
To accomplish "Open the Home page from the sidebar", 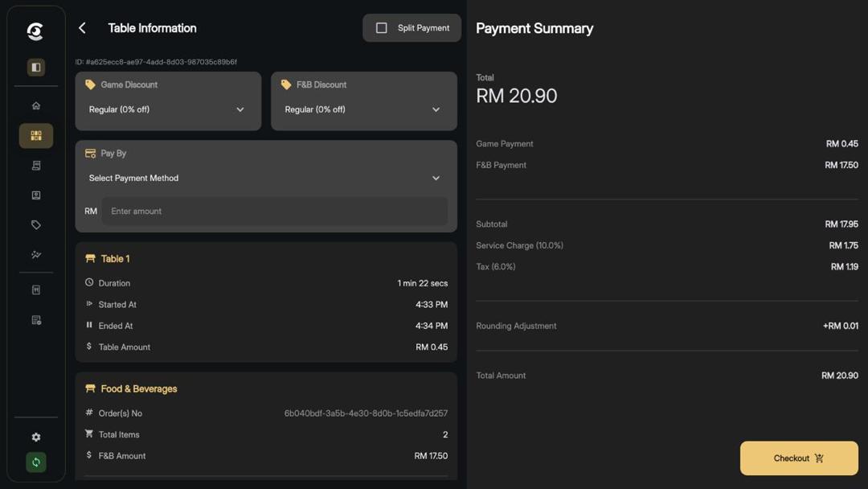I will (x=35, y=105).
